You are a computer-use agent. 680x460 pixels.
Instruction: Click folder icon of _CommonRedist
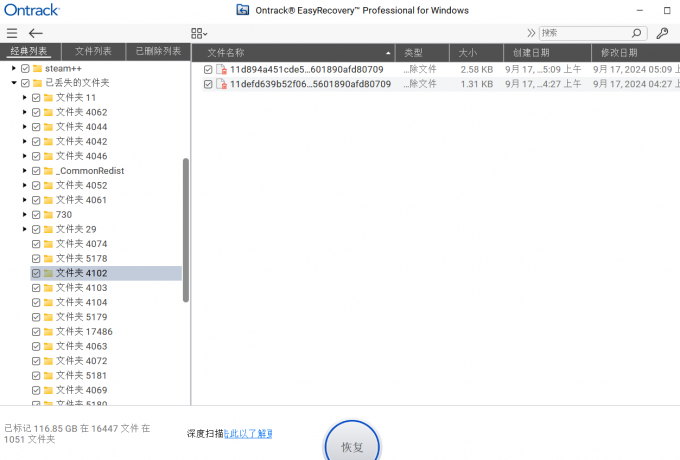point(49,171)
